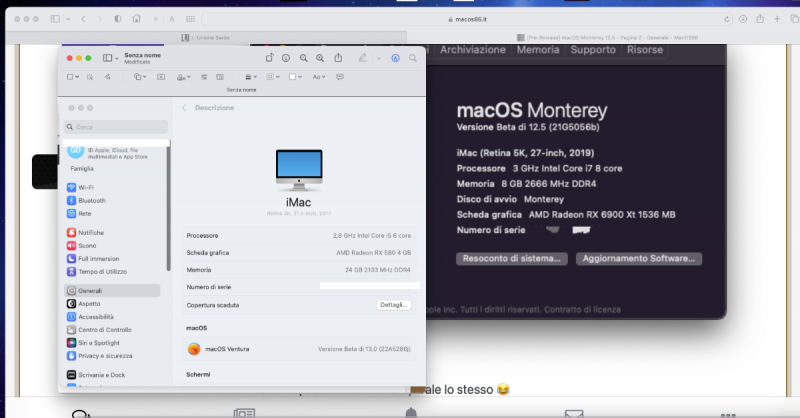
Task: Select Scrivania e Dock
Action: [x=96, y=375]
